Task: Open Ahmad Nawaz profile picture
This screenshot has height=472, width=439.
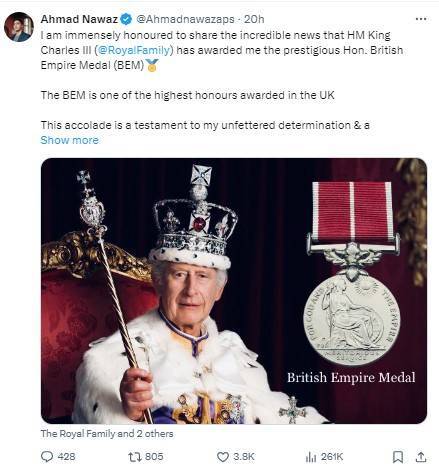Action: pos(19,27)
